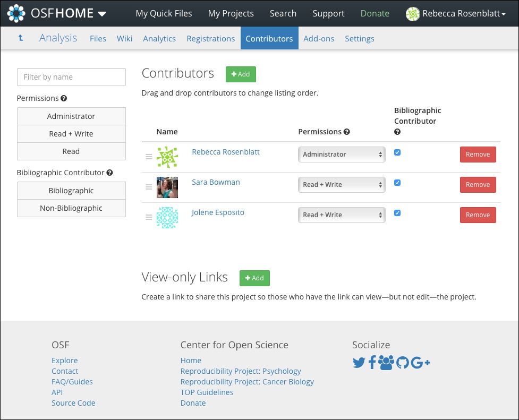Switch to the Registrations tab
519x420 pixels.
coord(211,39)
